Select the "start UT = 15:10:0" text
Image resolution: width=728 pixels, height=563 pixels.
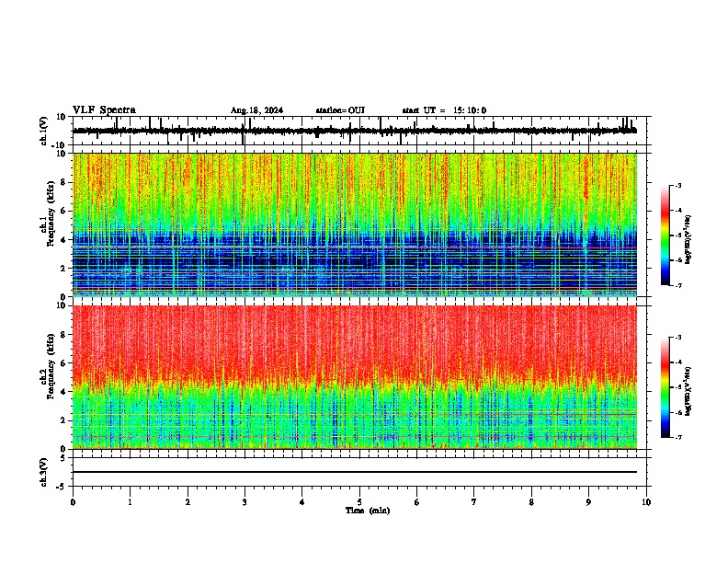[444, 110]
